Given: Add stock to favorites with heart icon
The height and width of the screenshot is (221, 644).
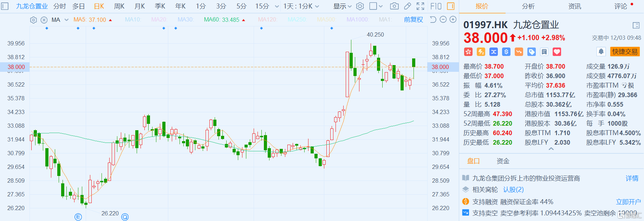Looking at the screenshot, I should pyautogui.click(x=557, y=52).
